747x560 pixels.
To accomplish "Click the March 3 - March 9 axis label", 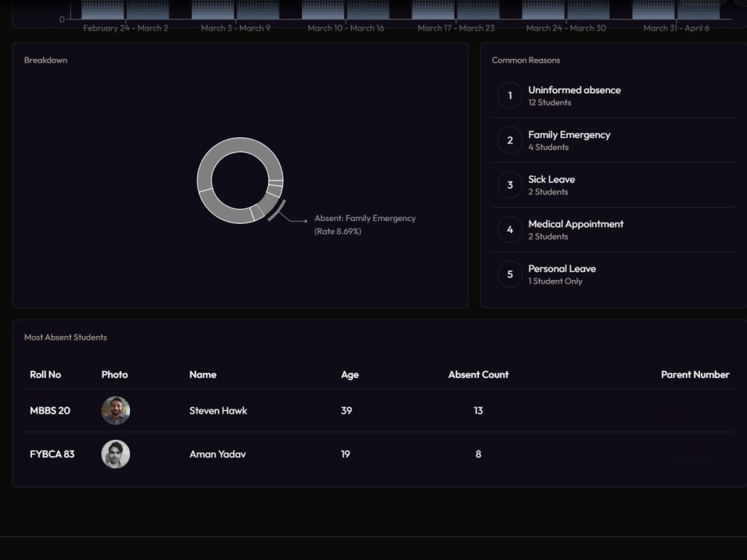I will coord(236,28).
